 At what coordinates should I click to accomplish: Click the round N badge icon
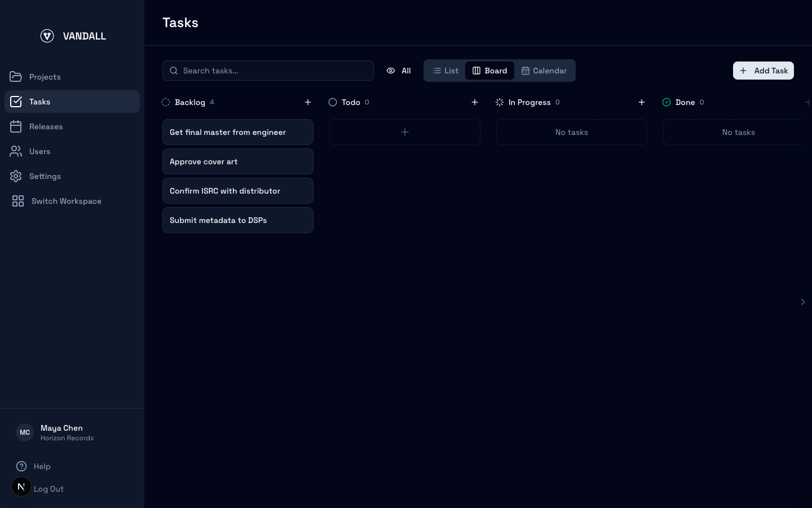click(21, 487)
